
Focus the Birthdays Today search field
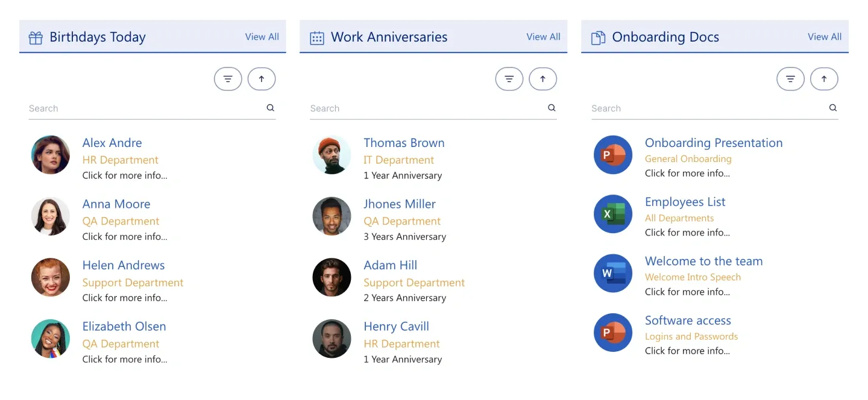click(x=153, y=108)
